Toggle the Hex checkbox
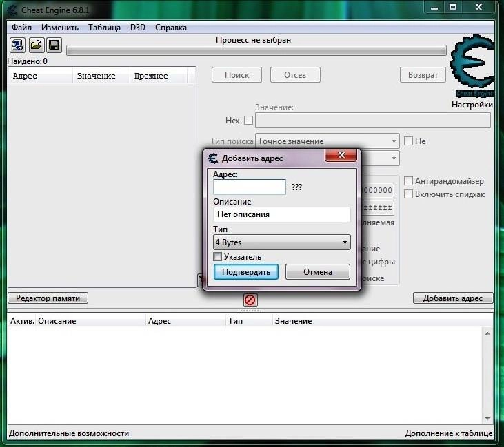 (x=248, y=121)
